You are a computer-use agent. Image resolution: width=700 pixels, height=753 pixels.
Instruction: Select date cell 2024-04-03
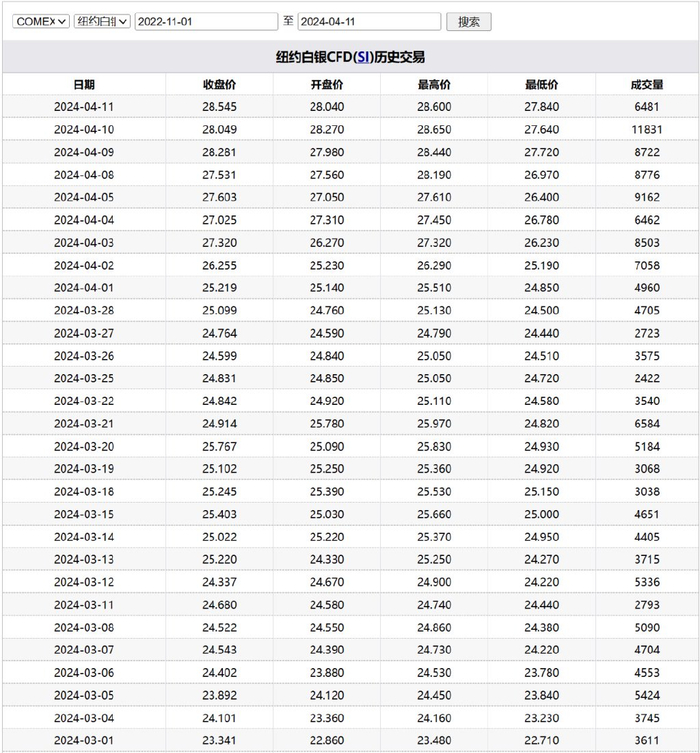[84, 243]
